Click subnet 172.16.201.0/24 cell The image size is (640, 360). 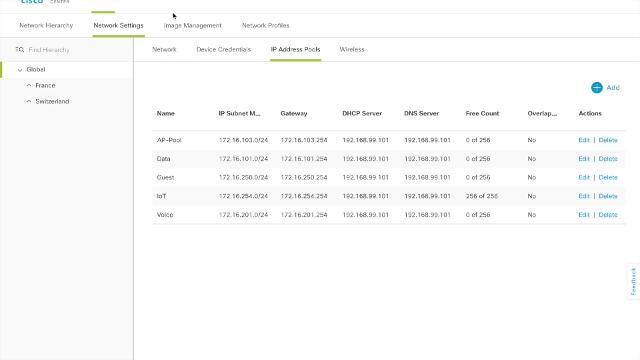pyautogui.click(x=244, y=215)
